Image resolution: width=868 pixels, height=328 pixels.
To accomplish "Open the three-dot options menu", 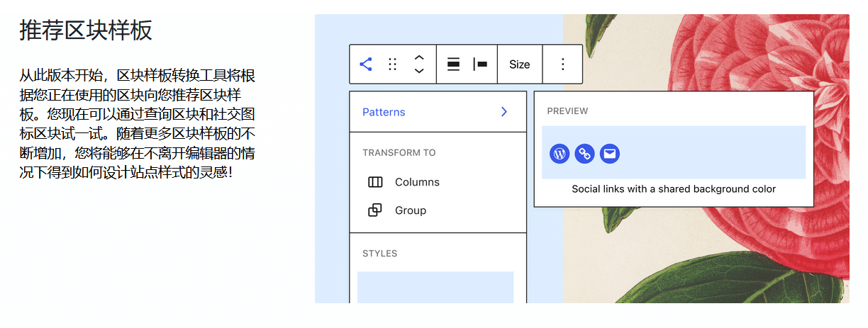I will point(563,64).
